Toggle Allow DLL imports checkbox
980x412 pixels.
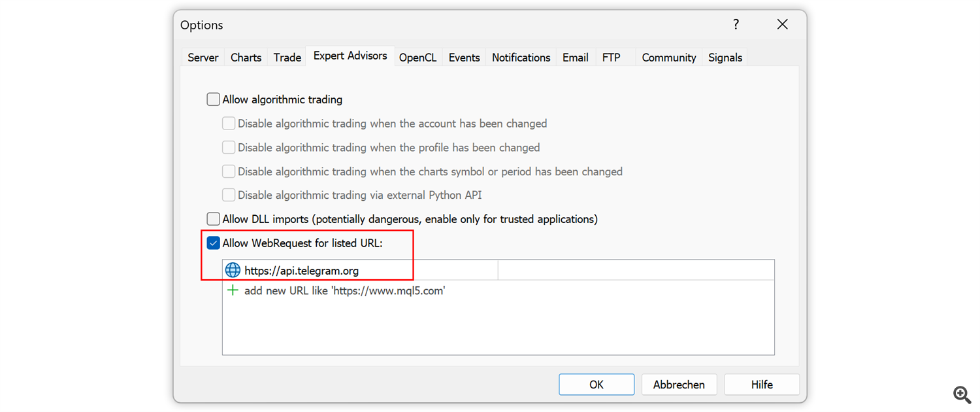(214, 219)
